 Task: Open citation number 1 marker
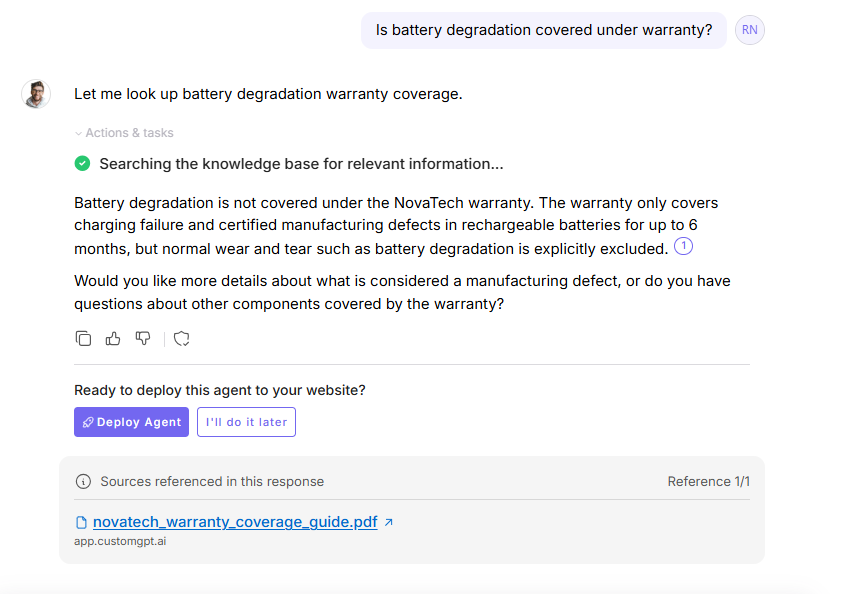683,246
